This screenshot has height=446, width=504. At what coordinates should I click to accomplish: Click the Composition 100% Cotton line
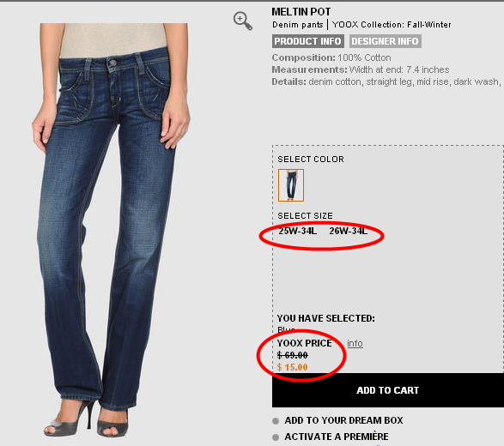[331, 57]
